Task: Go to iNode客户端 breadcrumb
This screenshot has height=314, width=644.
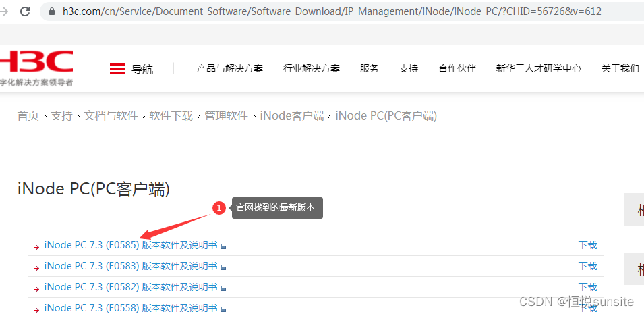Action: coord(292,116)
